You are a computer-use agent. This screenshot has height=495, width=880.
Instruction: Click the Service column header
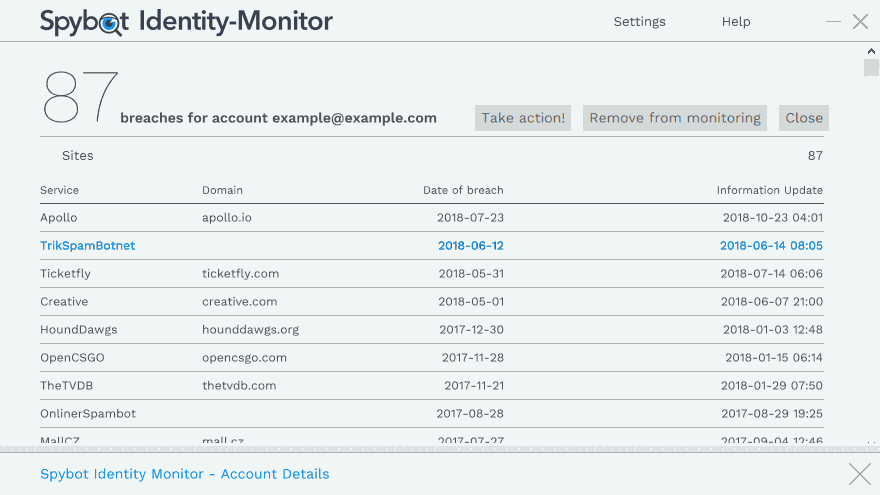[x=59, y=190]
